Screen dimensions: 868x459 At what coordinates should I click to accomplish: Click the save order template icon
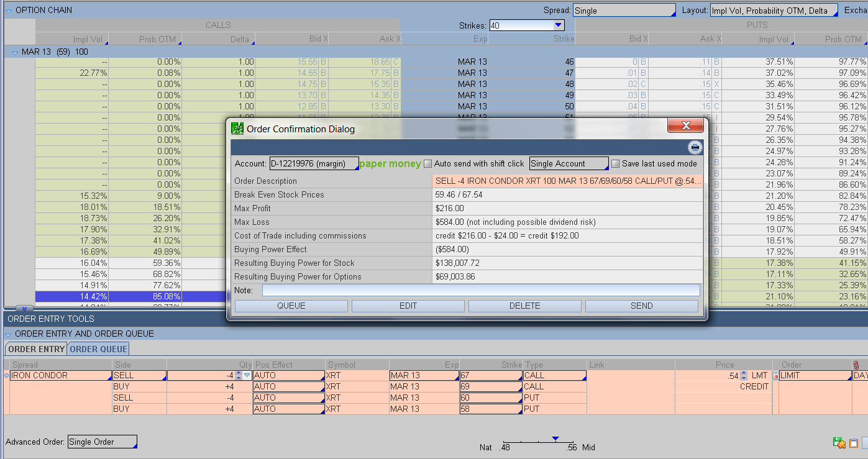click(839, 443)
